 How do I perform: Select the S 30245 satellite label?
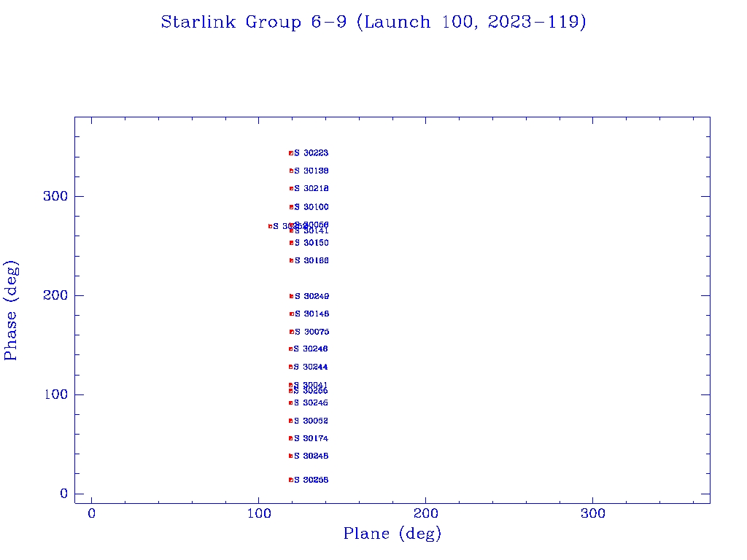[311, 402]
